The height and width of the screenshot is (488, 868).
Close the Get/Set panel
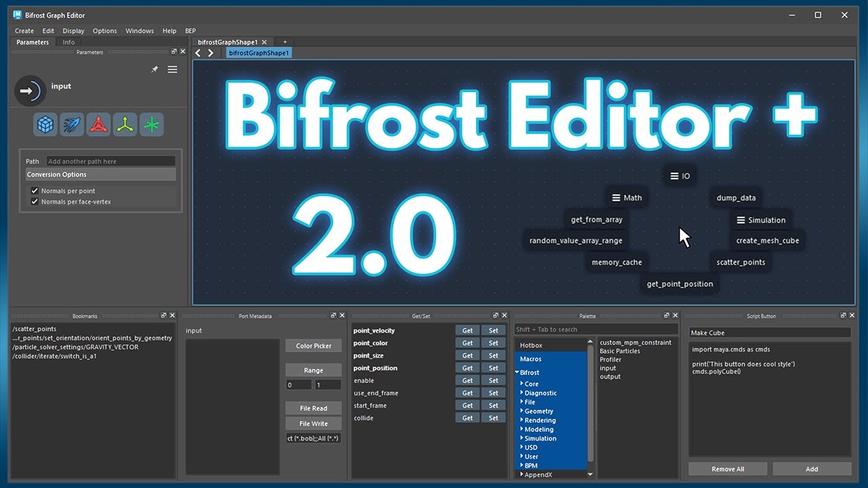[505, 316]
